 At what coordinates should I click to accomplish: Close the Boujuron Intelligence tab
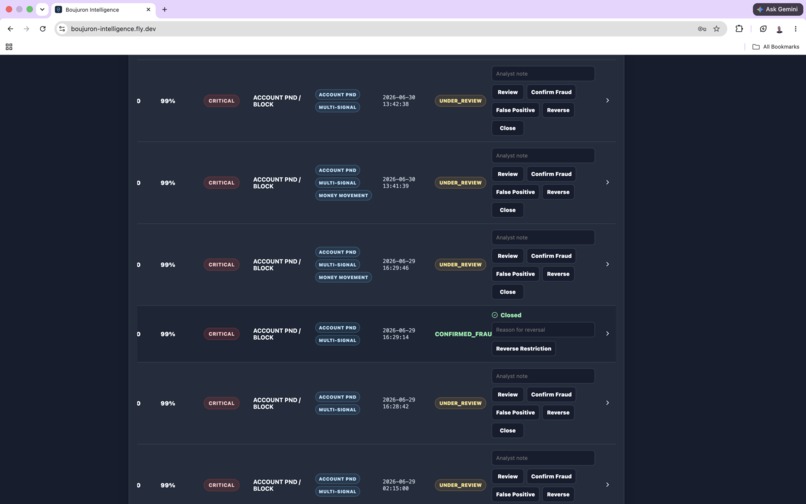click(x=148, y=9)
